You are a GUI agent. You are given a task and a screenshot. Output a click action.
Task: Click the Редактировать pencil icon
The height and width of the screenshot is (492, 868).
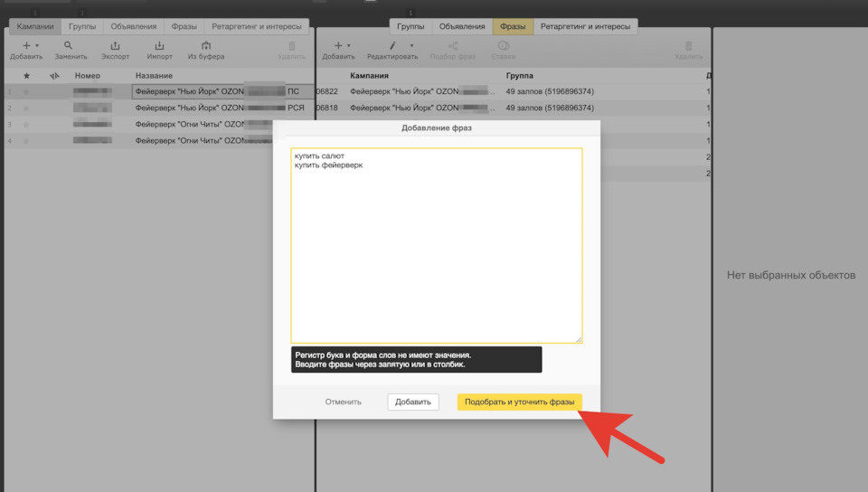(392, 45)
